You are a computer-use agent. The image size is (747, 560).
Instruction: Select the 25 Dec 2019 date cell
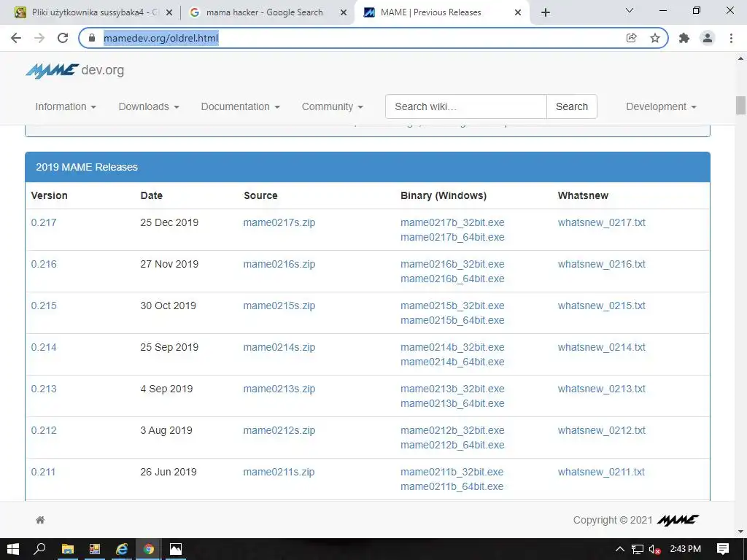click(169, 222)
